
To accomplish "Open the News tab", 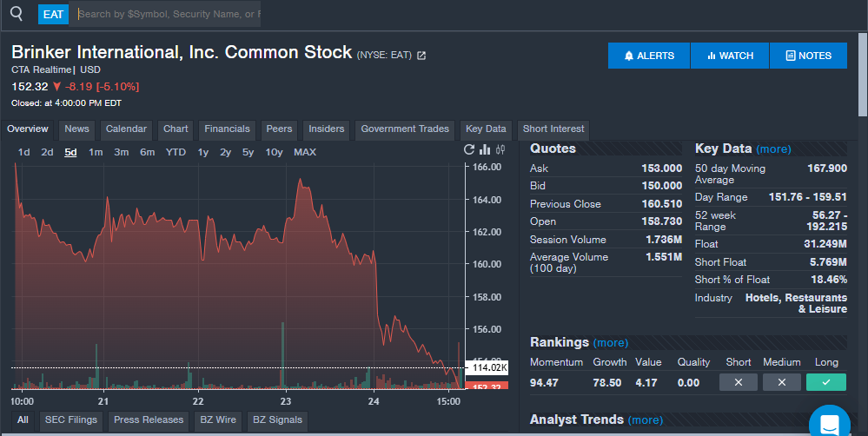I will tap(76, 129).
